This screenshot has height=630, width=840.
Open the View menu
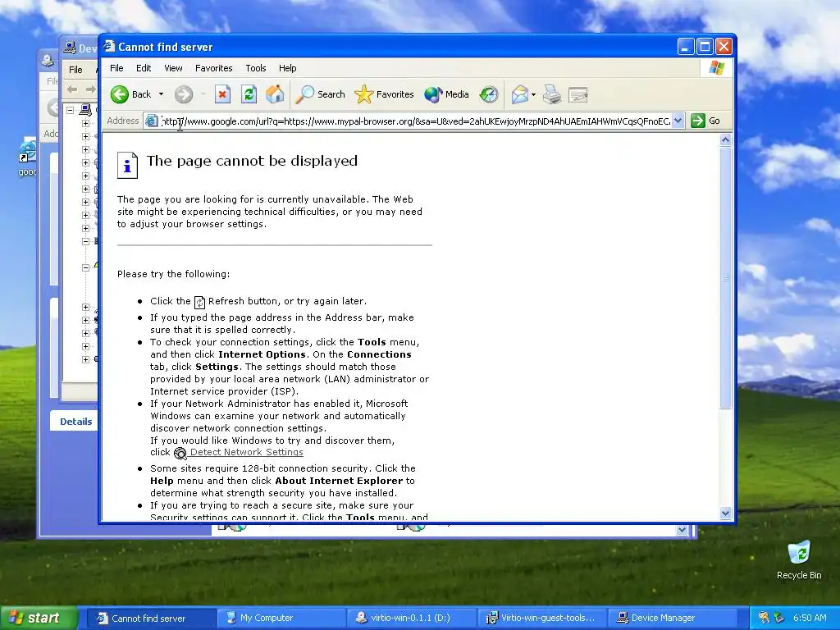[x=173, y=68]
